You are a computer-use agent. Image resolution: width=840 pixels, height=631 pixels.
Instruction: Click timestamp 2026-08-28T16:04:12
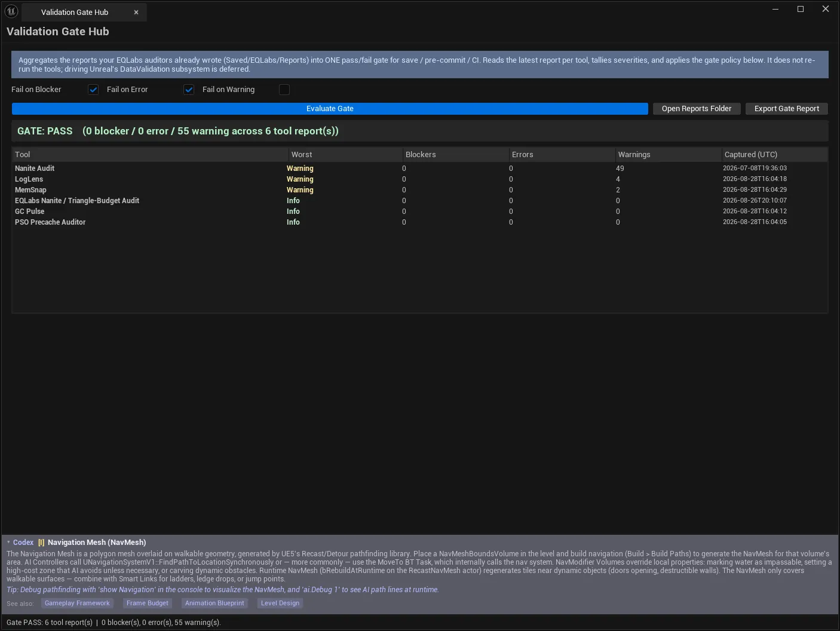click(x=755, y=212)
